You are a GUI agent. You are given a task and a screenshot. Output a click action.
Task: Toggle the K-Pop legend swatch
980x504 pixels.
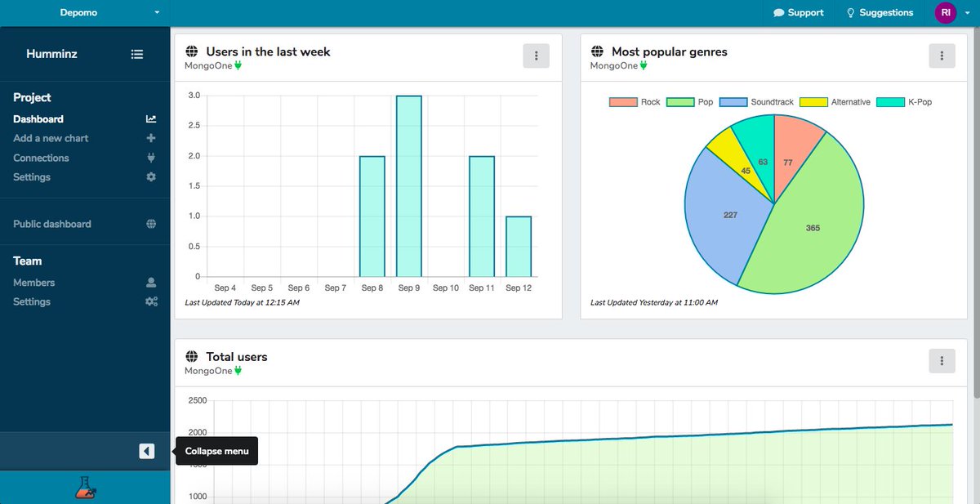tap(891, 102)
